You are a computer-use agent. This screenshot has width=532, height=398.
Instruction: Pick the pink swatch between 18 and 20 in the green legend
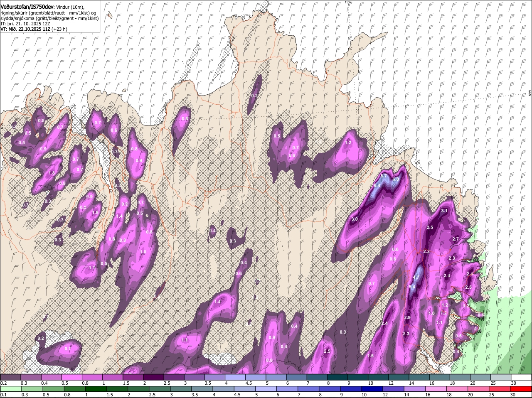pyautogui.click(x=456, y=389)
